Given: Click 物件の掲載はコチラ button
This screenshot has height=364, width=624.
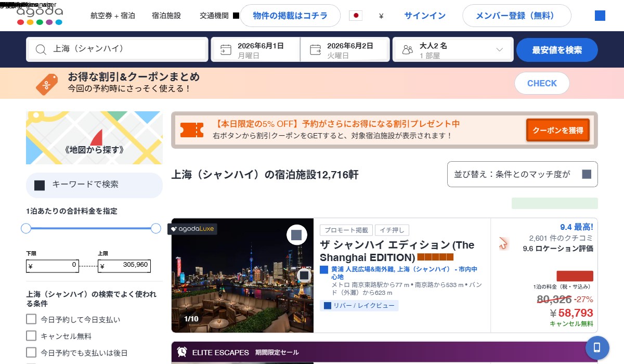Looking at the screenshot, I should (x=290, y=16).
